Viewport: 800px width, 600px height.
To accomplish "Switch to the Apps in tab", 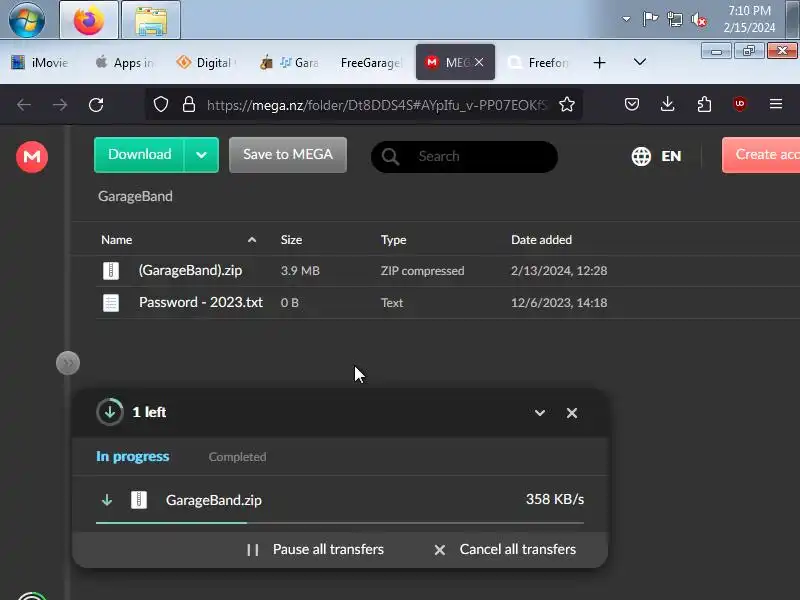I will click(x=124, y=62).
